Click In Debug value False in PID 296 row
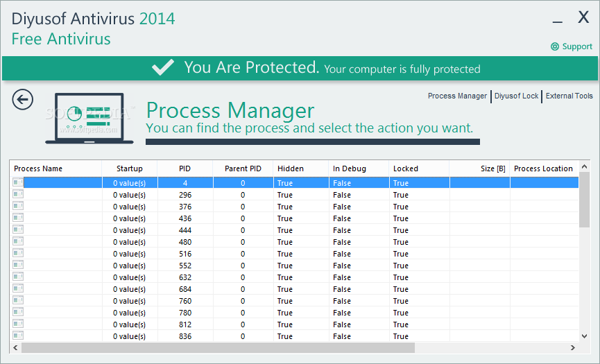Viewport: 600px width, 364px height. click(342, 195)
